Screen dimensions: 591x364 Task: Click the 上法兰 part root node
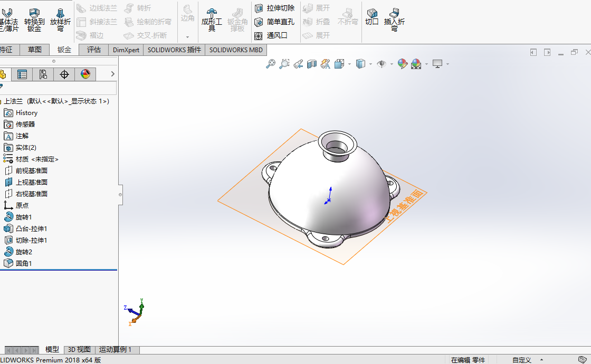tap(55, 101)
